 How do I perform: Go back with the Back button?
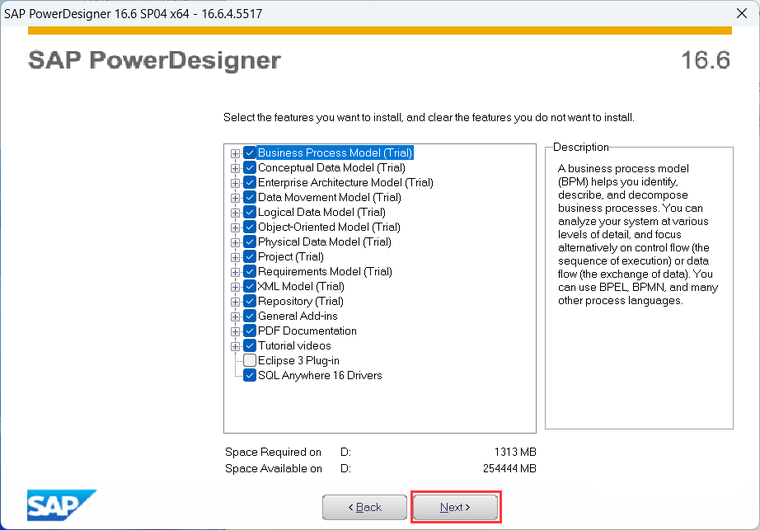pos(364,507)
